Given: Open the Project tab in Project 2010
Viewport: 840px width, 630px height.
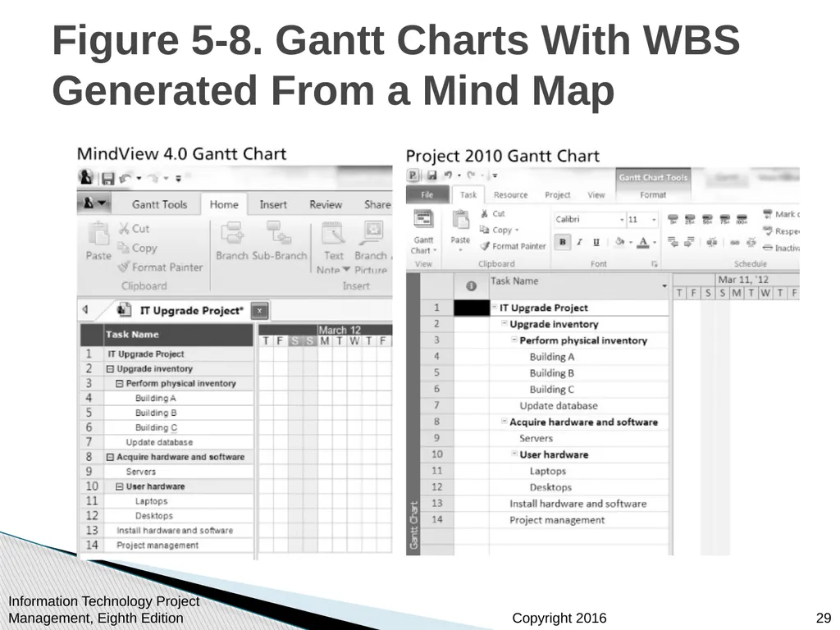Looking at the screenshot, I should point(557,195).
